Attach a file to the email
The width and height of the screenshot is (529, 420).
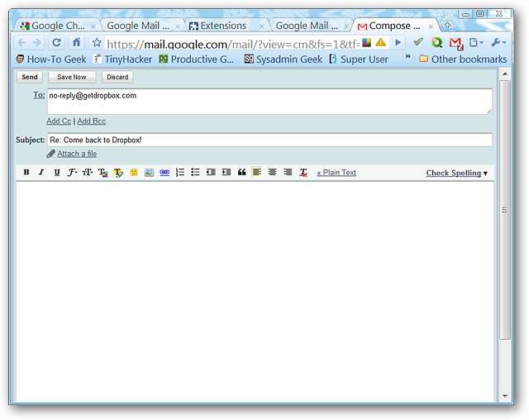pyautogui.click(x=77, y=154)
